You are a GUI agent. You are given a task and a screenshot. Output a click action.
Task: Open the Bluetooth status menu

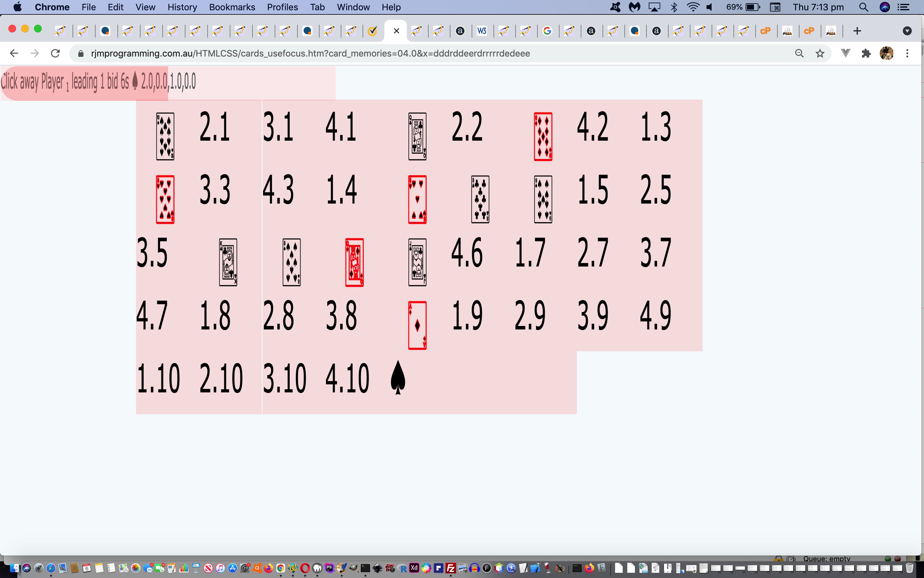tap(674, 7)
